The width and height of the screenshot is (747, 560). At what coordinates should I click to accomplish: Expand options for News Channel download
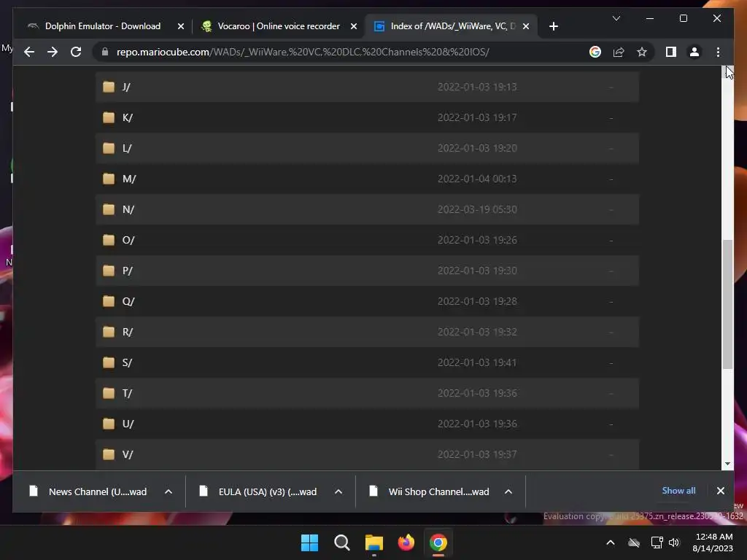point(169,491)
